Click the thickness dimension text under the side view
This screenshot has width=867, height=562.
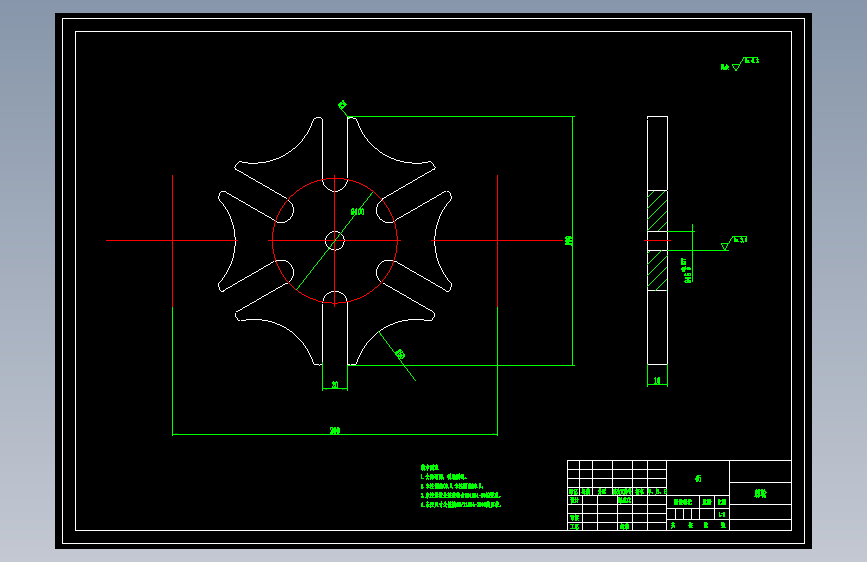[657, 381]
